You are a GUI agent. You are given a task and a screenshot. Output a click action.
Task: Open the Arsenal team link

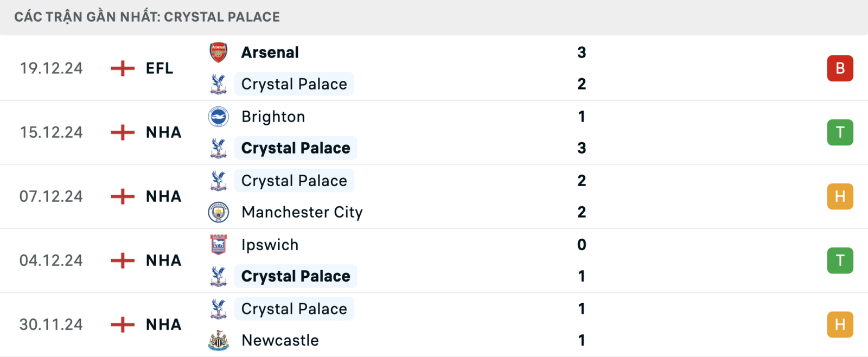270,53
